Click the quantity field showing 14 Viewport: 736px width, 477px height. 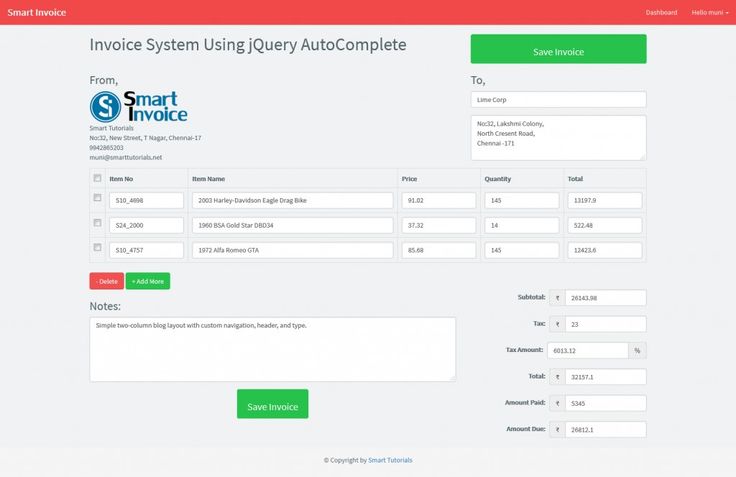(x=522, y=225)
